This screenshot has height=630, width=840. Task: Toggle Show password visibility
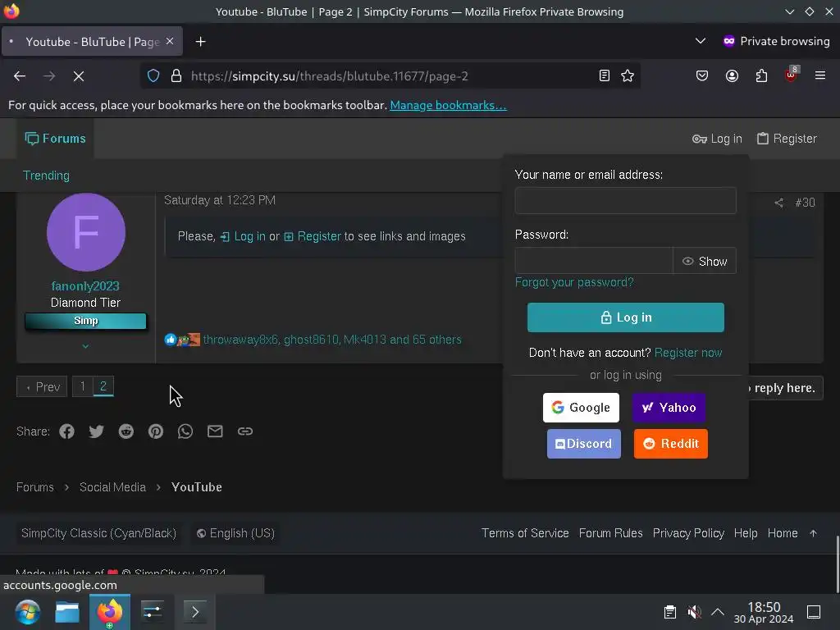[705, 261]
